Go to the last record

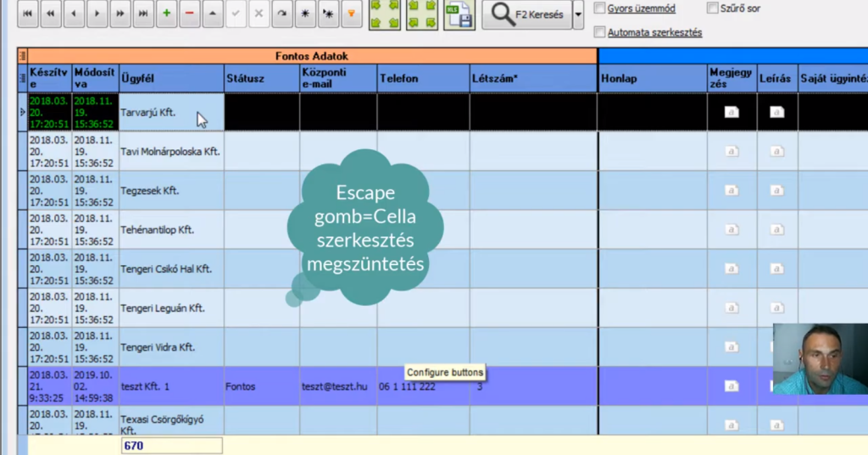pyautogui.click(x=143, y=14)
